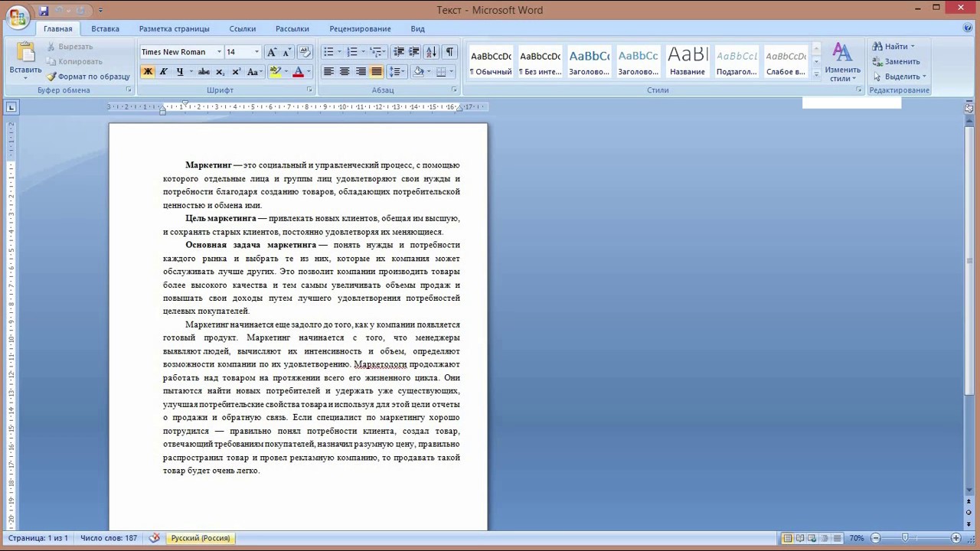Click Заменить to replace text
The image size is (980, 551).
pyautogui.click(x=896, y=61)
